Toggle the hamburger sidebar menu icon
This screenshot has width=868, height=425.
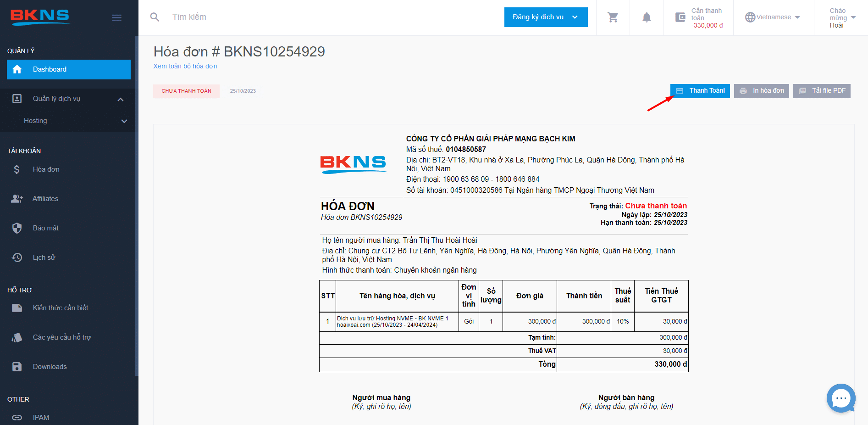[x=117, y=17]
